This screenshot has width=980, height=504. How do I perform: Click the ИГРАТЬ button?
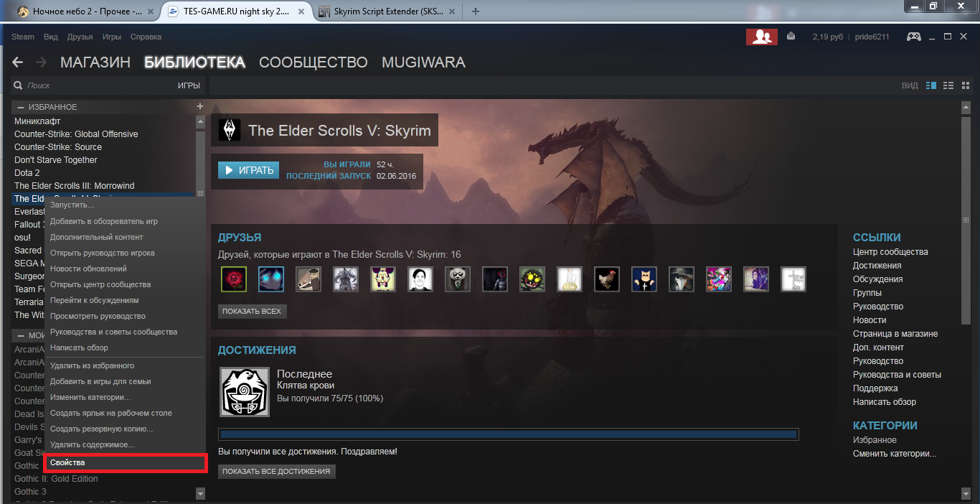pyautogui.click(x=248, y=170)
